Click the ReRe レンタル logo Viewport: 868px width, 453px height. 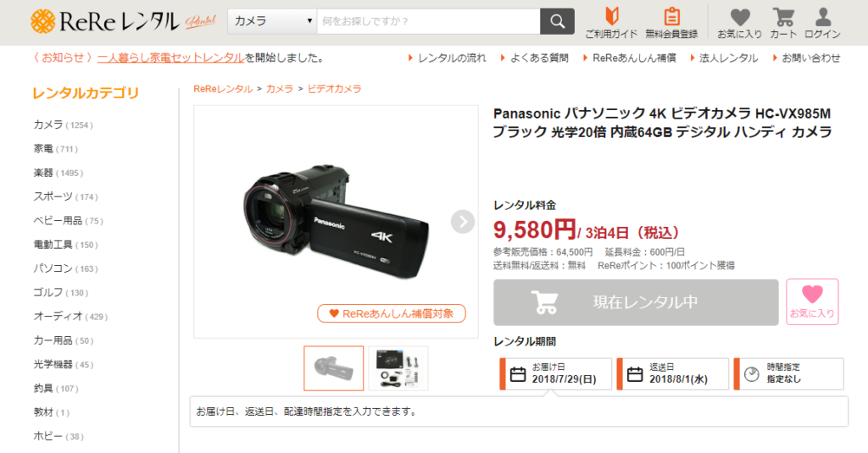pyautogui.click(x=123, y=21)
